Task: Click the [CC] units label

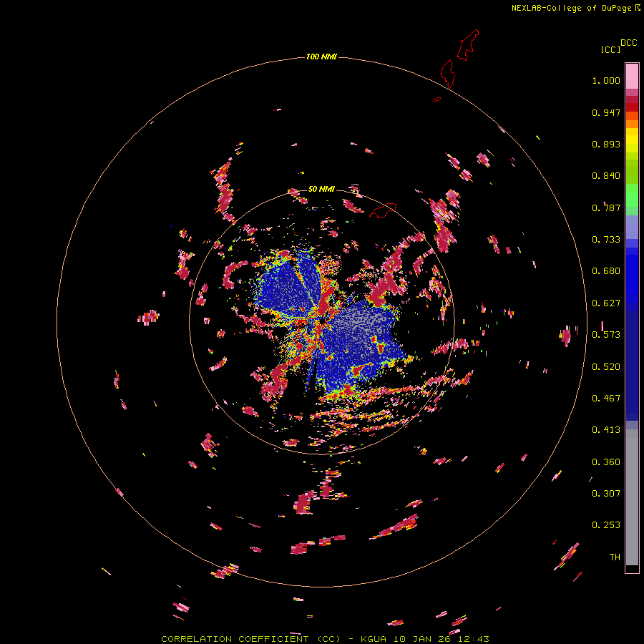Action: (610, 49)
